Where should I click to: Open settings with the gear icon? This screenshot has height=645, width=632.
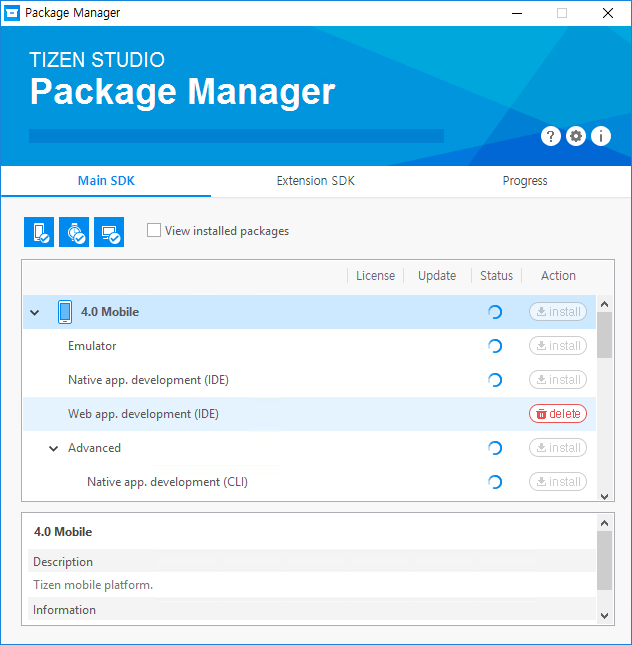point(576,136)
